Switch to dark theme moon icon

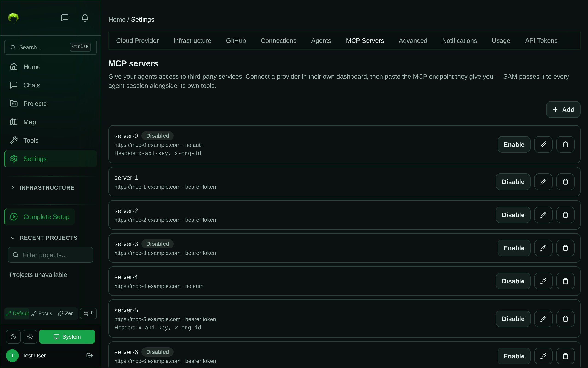click(13, 336)
